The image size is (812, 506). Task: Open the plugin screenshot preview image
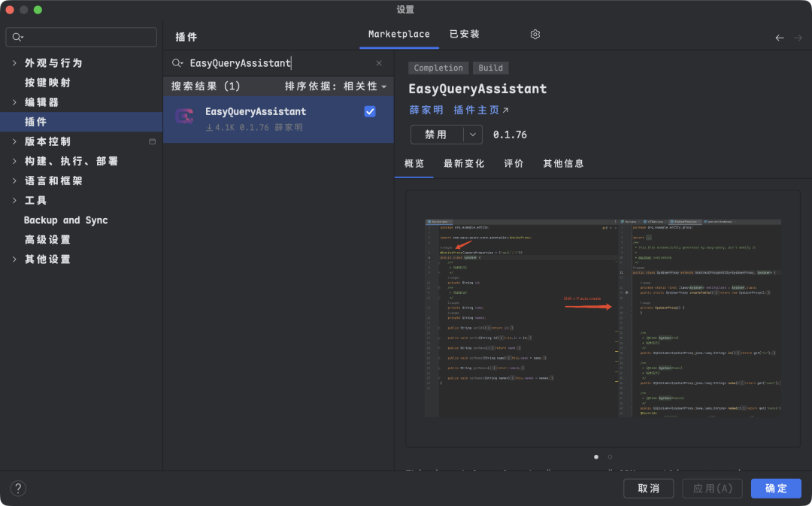tap(603, 319)
